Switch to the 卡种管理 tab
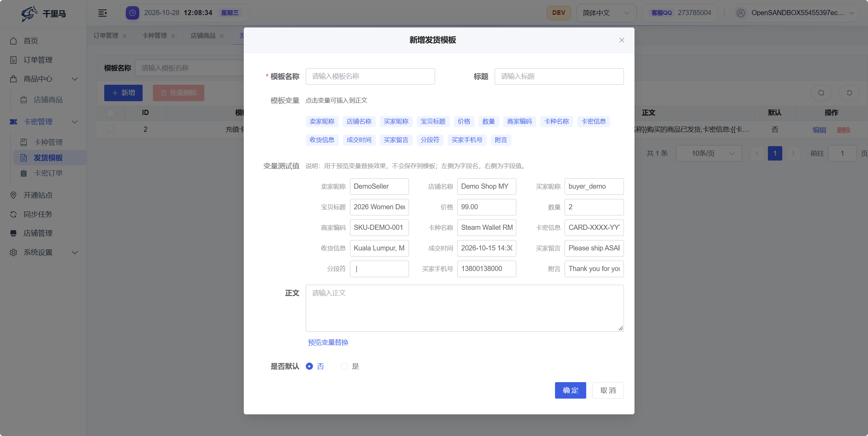 (x=155, y=36)
